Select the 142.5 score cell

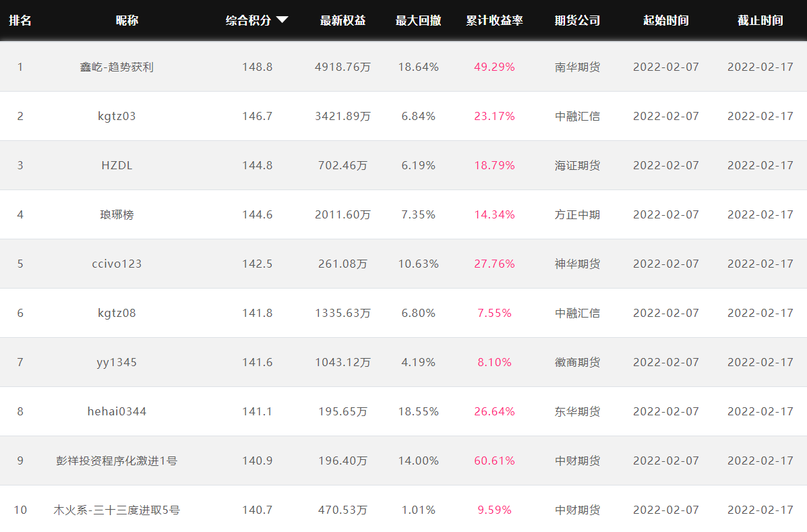click(x=258, y=264)
